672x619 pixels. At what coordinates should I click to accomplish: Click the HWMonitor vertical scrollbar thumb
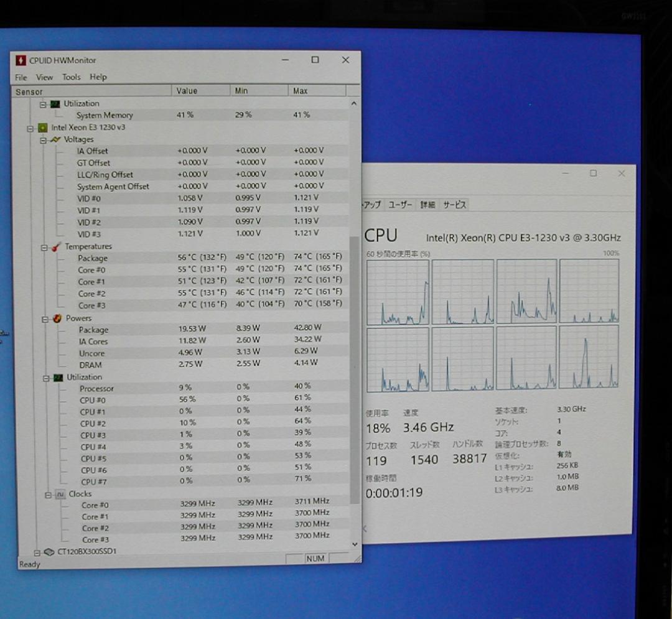point(355,370)
